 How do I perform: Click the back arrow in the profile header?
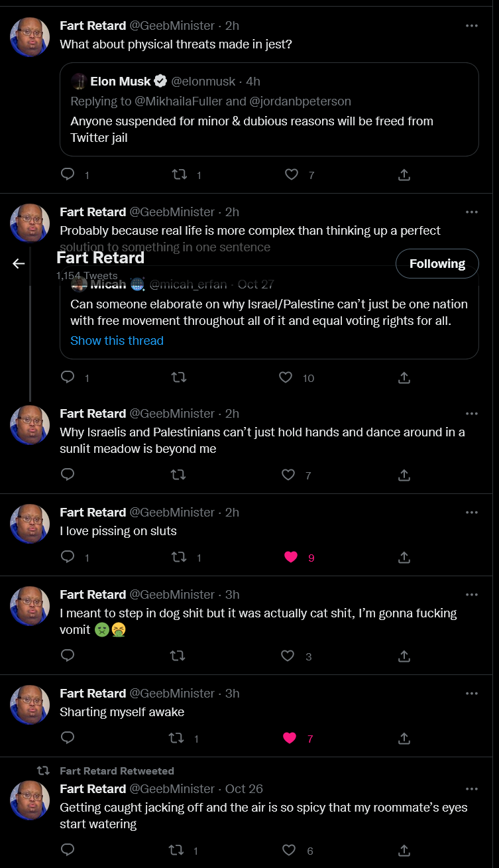pyautogui.click(x=19, y=263)
